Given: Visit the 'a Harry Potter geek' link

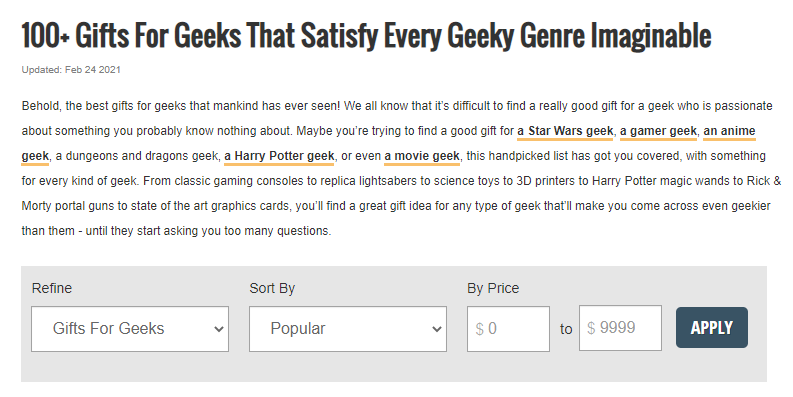Looking at the screenshot, I should pos(279,156).
